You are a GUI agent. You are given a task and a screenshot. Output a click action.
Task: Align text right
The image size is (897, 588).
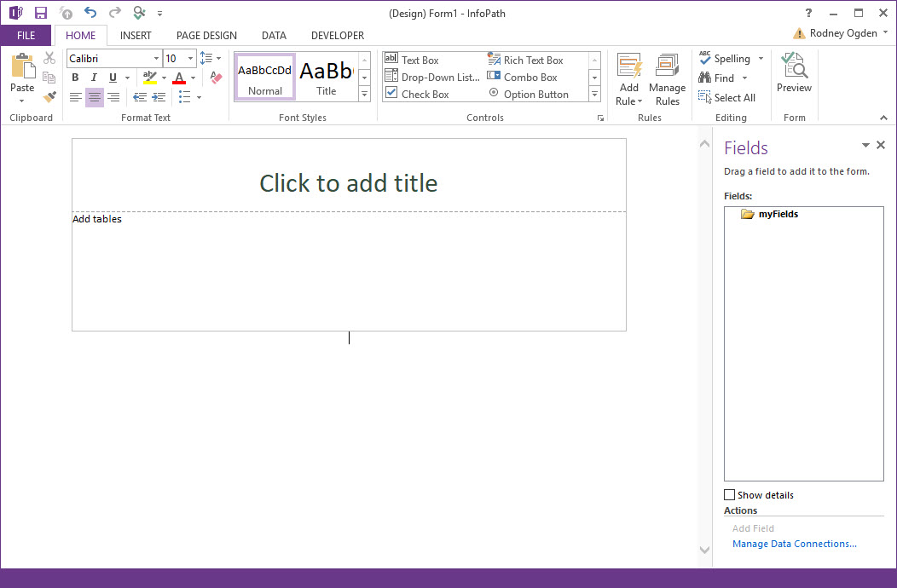(x=114, y=97)
